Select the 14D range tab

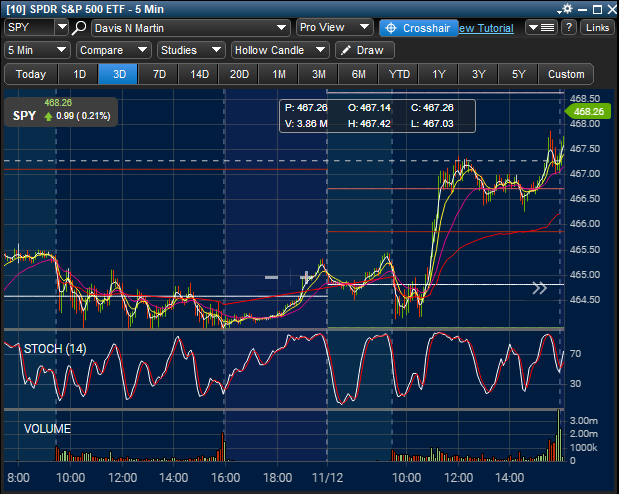pos(199,74)
